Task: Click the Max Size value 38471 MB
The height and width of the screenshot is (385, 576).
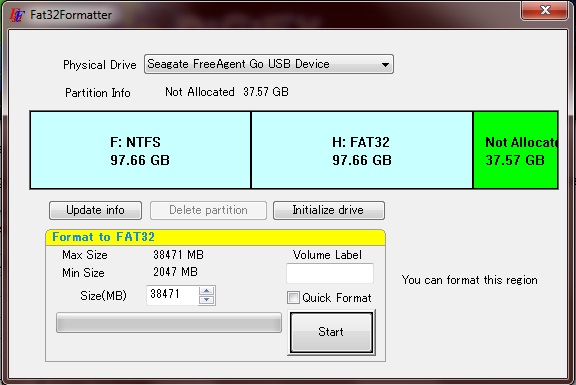Action: (179, 255)
